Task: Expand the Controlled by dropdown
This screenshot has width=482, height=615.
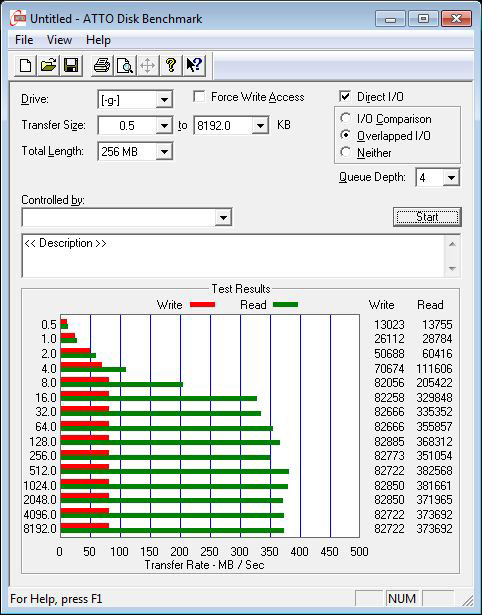Action: [x=223, y=217]
